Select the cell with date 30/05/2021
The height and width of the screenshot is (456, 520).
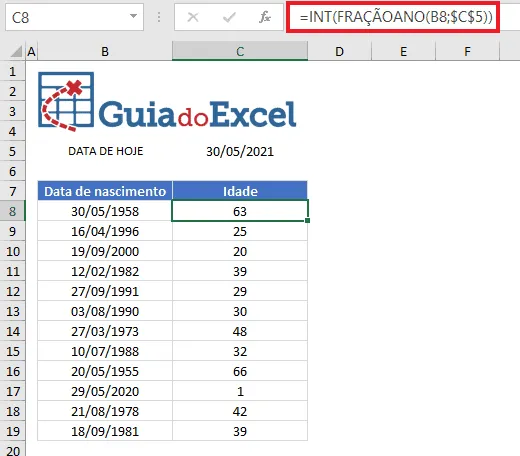pyautogui.click(x=240, y=151)
